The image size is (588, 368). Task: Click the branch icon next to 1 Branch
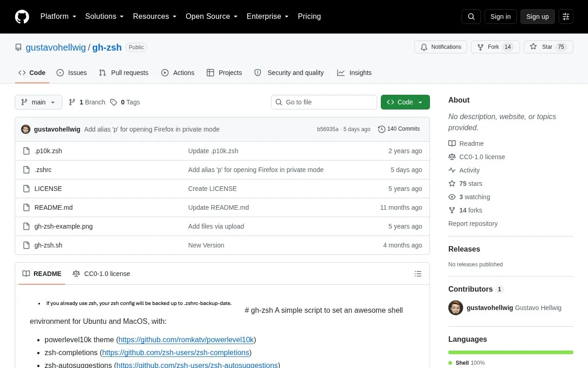72,102
